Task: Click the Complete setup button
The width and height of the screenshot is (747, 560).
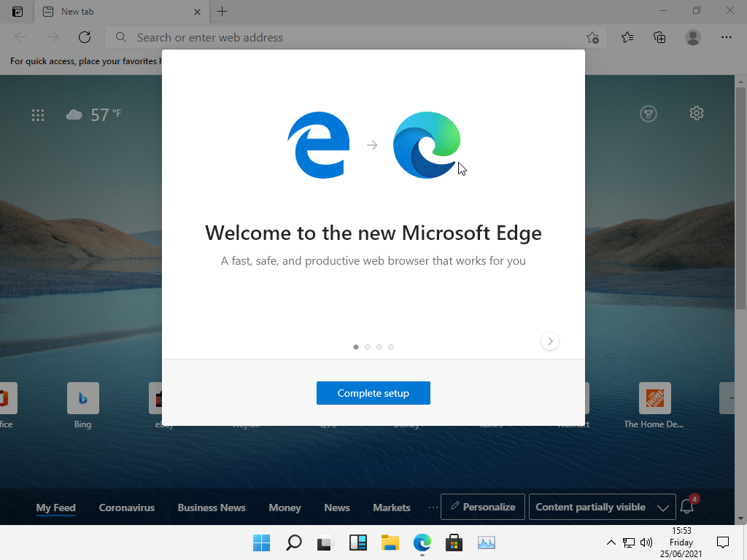Action: [x=373, y=393]
